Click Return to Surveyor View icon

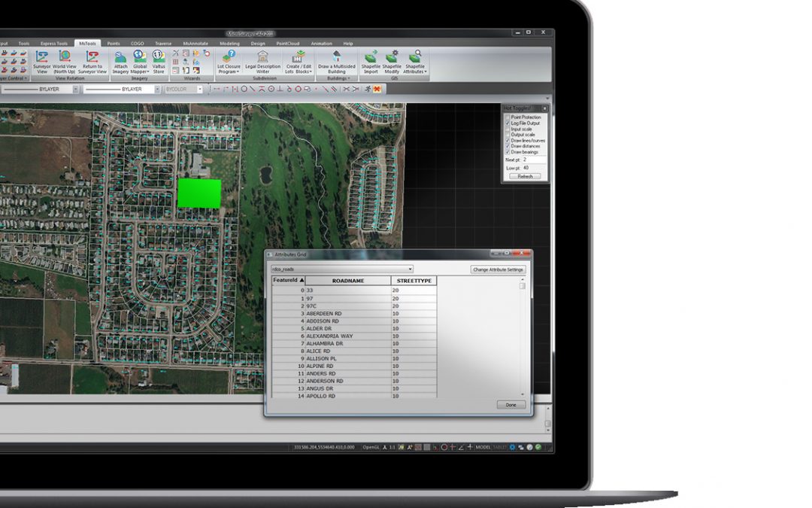coord(92,56)
